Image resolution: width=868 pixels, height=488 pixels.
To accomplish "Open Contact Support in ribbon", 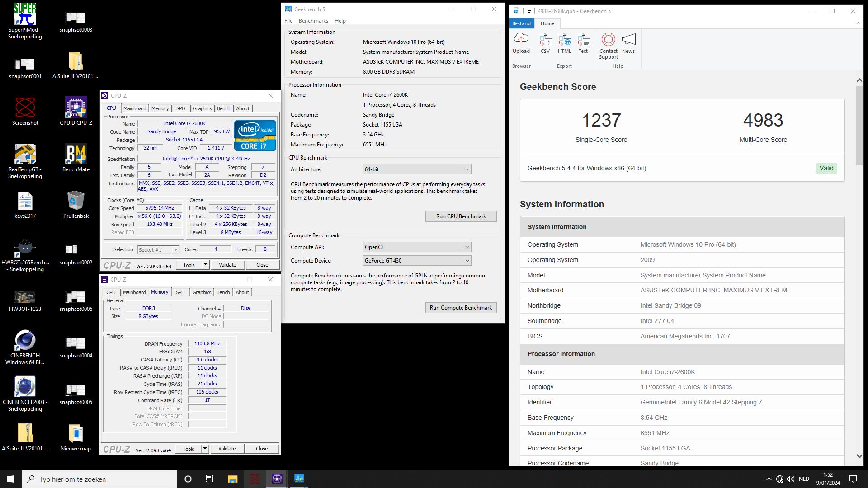I will click(x=608, y=46).
